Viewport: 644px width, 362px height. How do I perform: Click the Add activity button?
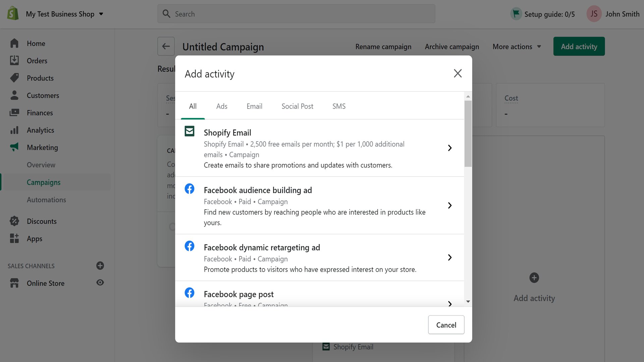tap(579, 46)
